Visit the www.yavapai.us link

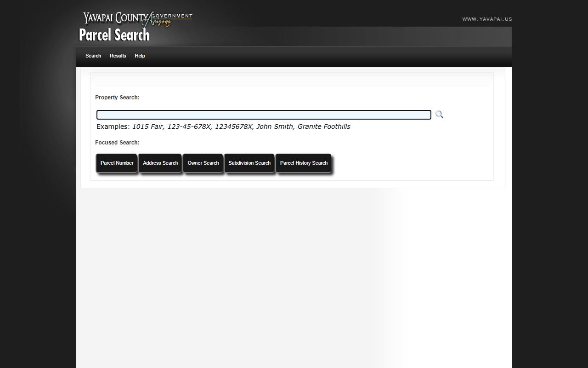[x=487, y=19]
